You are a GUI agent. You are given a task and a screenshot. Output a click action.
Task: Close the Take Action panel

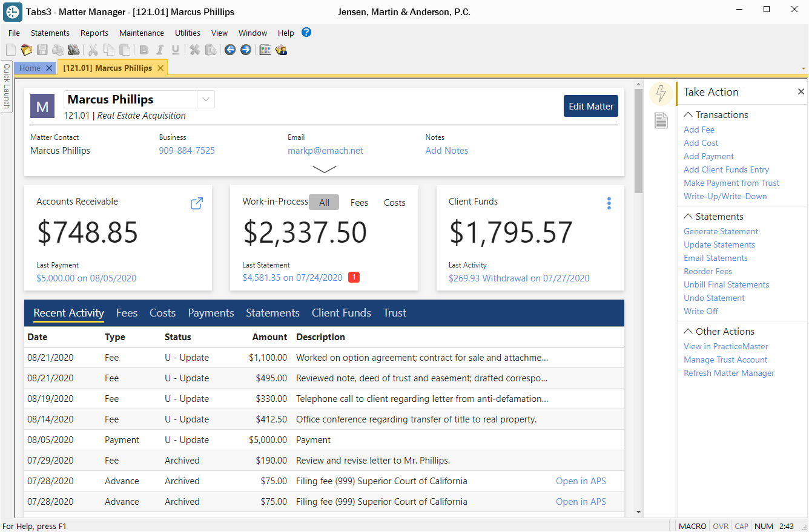801,91
